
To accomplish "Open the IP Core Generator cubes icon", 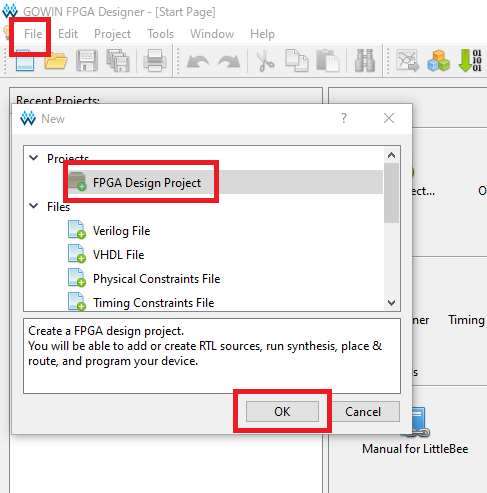I will (439, 61).
